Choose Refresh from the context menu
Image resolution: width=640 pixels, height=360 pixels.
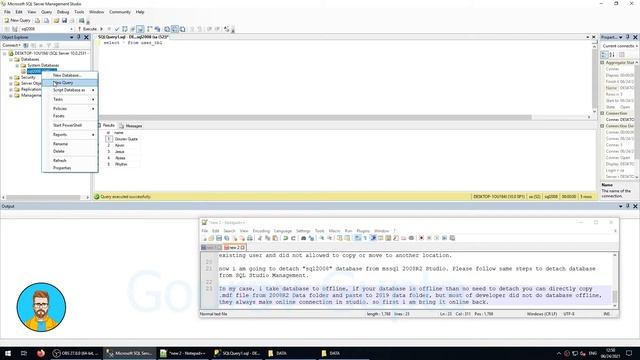point(70,160)
